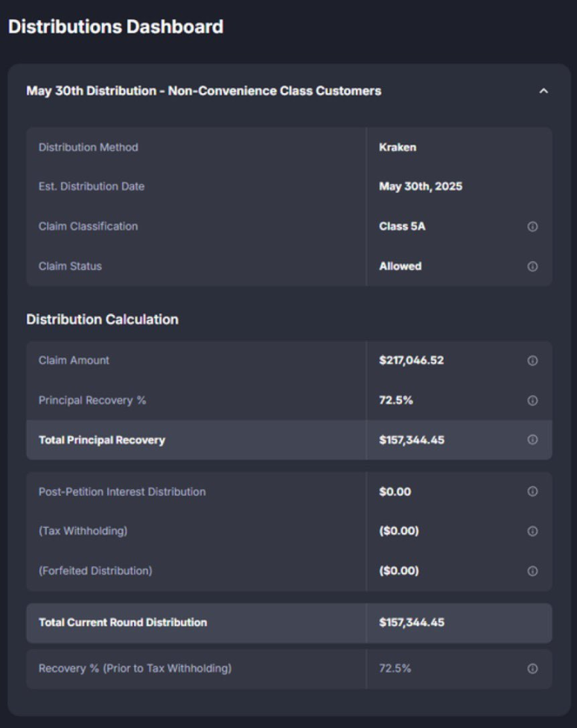The image size is (577, 728).
Task: Open info icon for Post-Petition Interest Distribution
Action: 532,491
